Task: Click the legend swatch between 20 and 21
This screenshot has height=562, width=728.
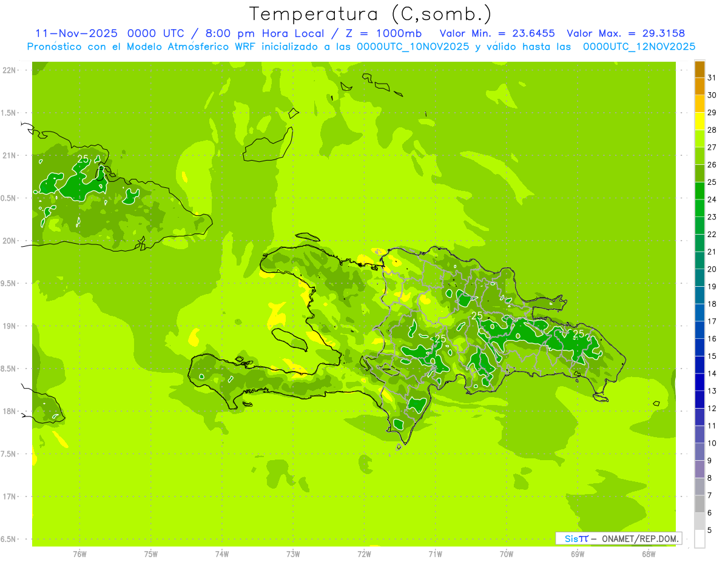Action: point(699,261)
